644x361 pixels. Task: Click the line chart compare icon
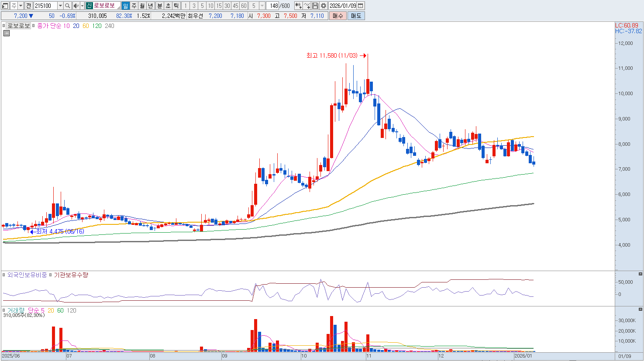click(307, 6)
